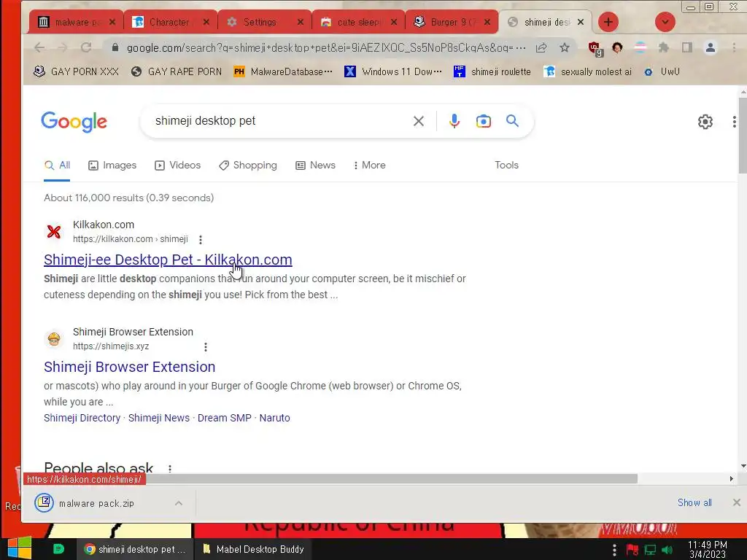Open the Dream SMP sitelink
This screenshot has width=747, height=560.
point(225,418)
